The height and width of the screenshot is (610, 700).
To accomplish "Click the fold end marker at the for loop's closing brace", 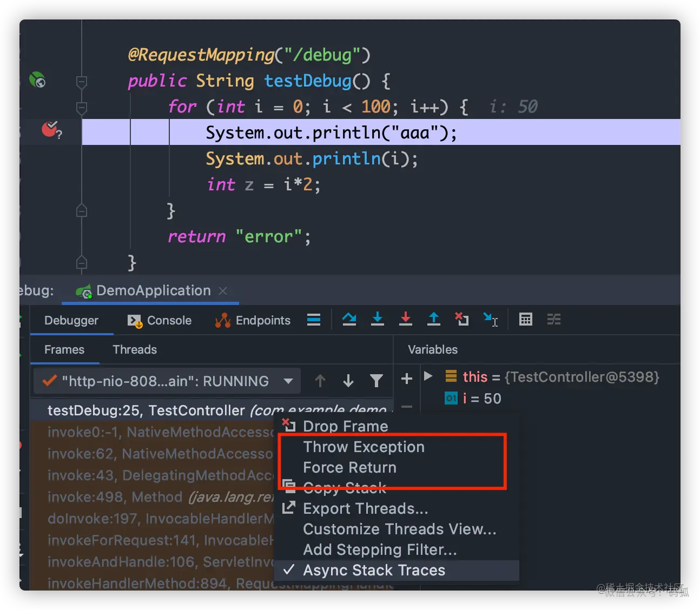I will pyautogui.click(x=82, y=210).
